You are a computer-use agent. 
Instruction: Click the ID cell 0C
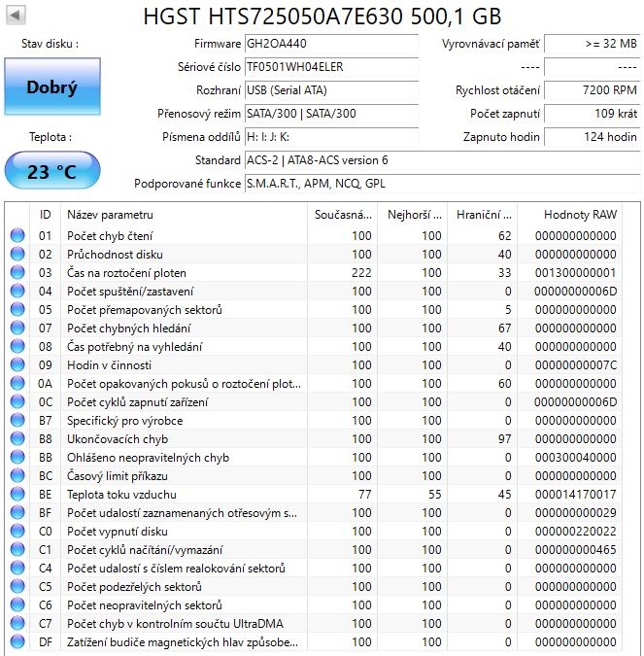click(x=45, y=402)
